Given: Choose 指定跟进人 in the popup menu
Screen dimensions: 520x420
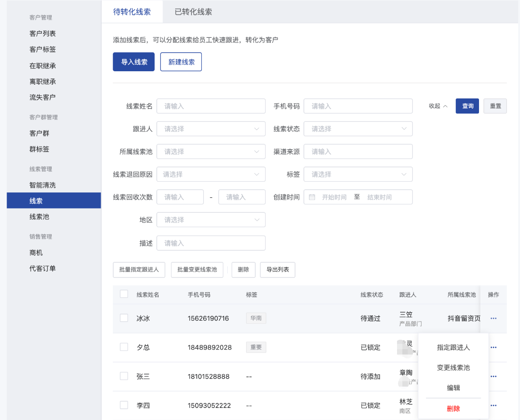Looking at the screenshot, I should pos(453,347).
